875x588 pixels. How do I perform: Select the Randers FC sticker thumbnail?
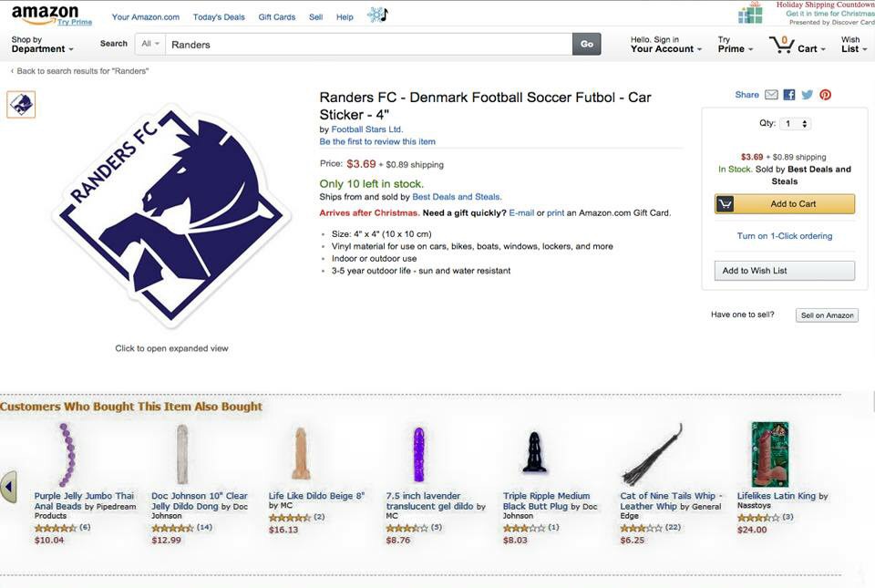(21, 105)
